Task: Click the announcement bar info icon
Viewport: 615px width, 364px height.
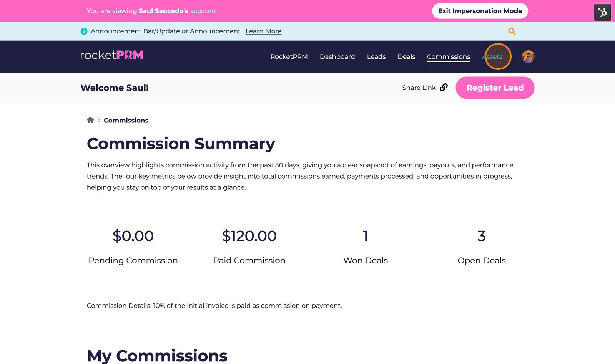Action: (83, 31)
